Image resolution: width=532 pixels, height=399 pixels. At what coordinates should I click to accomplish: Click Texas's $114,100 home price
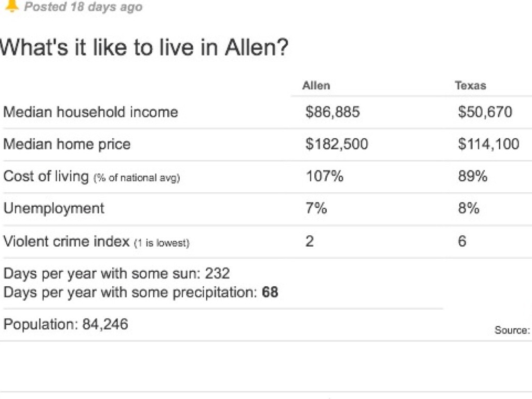(x=488, y=144)
